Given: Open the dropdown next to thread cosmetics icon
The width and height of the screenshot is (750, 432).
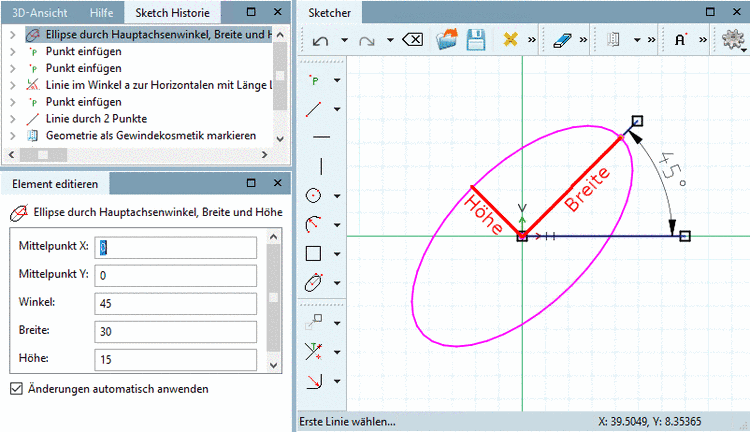Looking at the screenshot, I should tap(637, 40).
